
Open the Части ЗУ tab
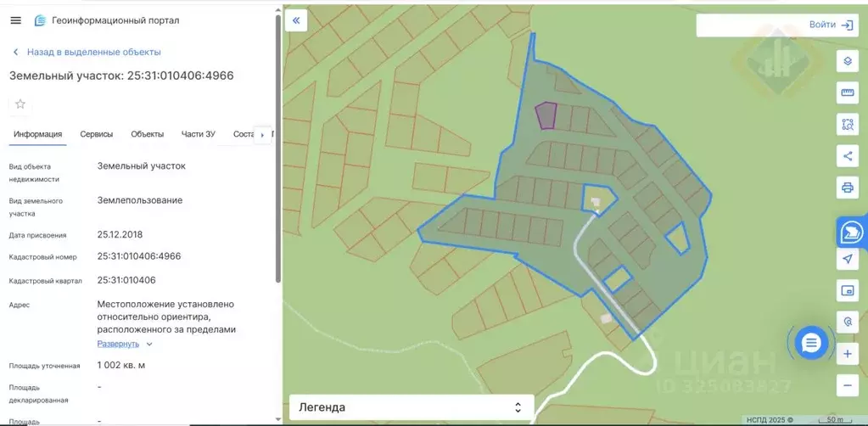pos(198,134)
